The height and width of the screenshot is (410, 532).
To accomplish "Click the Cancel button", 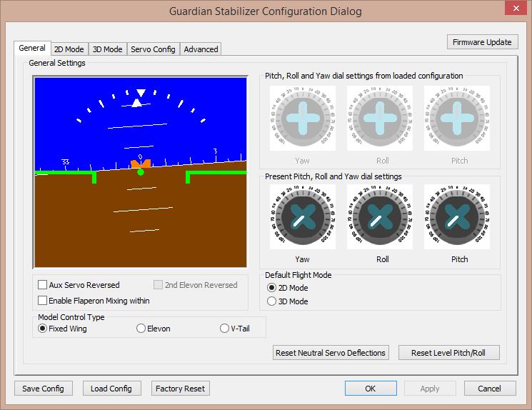I will [x=490, y=389].
